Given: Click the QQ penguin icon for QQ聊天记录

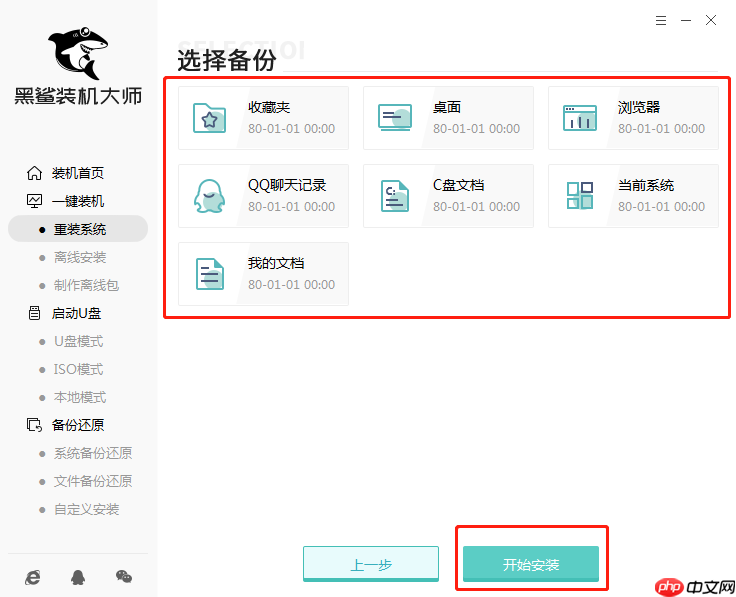Looking at the screenshot, I should click(x=209, y=196).
